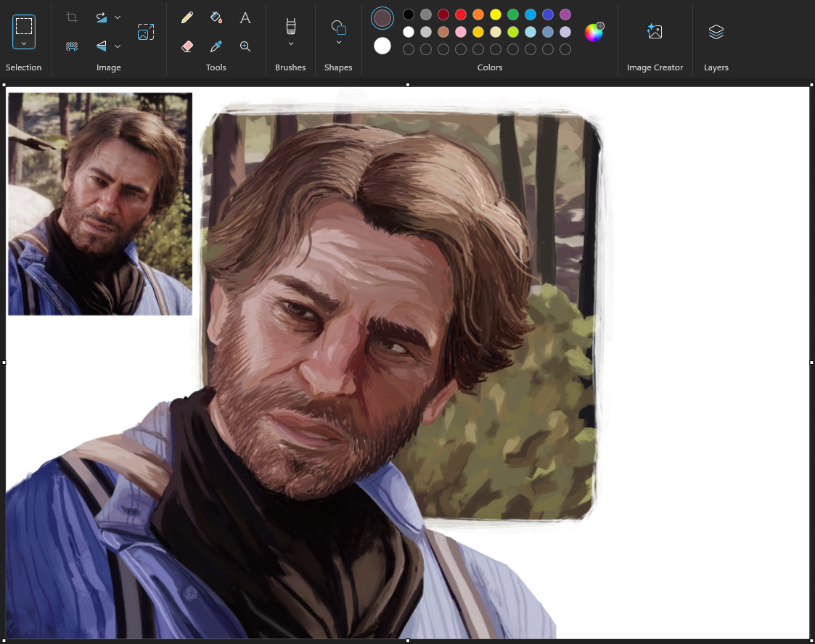The height and width of the screenshot is (644, 815).
Task: Select the Eraser tool
Action: [187, 46]
